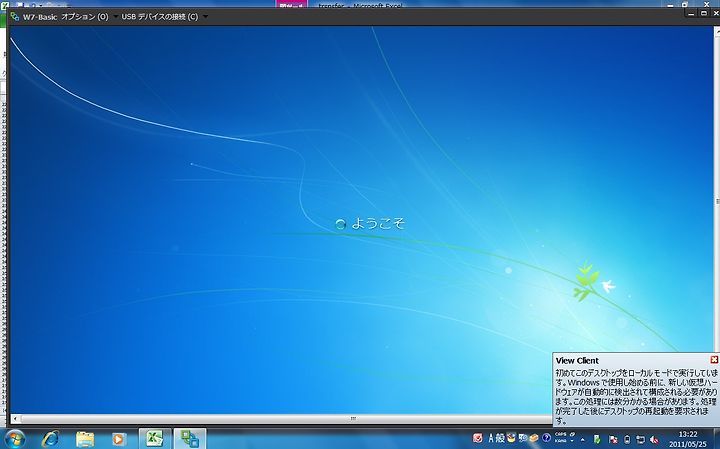Viewport: 720px width, 449px height.
Task: Click the horizontal scrollbar thumb of the VM window
Action: click(x=354, y=418)
